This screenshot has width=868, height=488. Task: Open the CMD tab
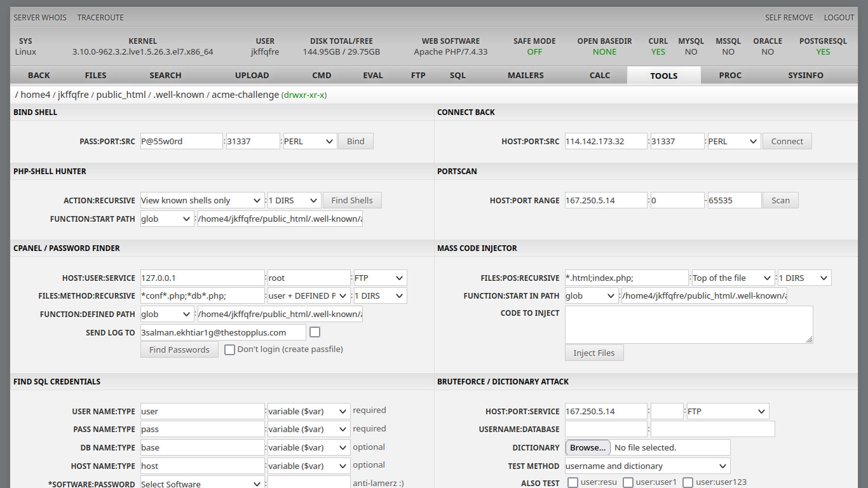322,75
